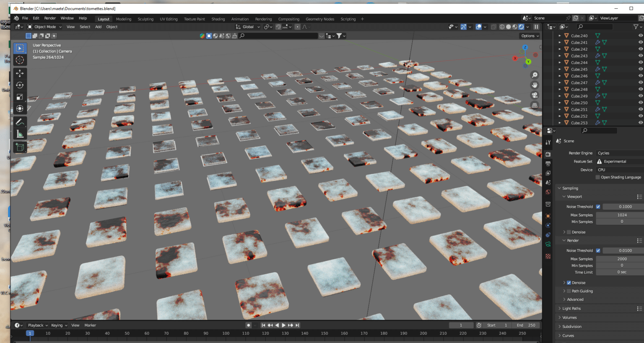
Task: Enable the Open Shading Language checkbox
Action: point(597,177)
